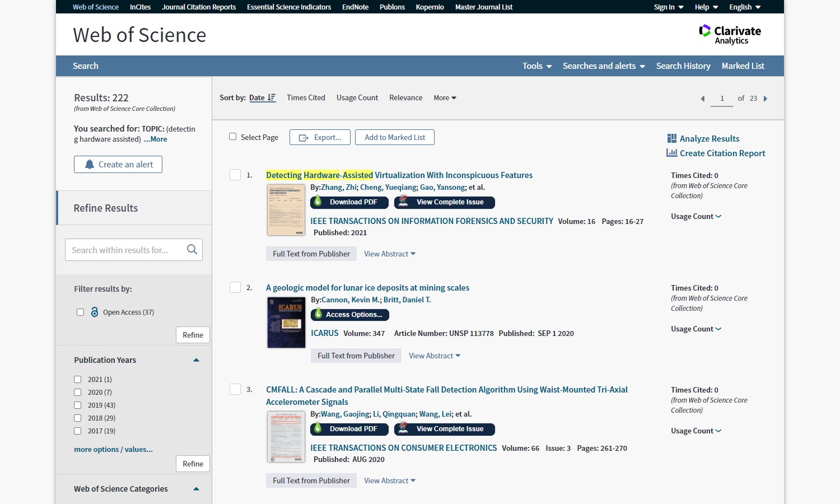
Task: Click the export arrow icon on Export button
Action: pos(304,138)
